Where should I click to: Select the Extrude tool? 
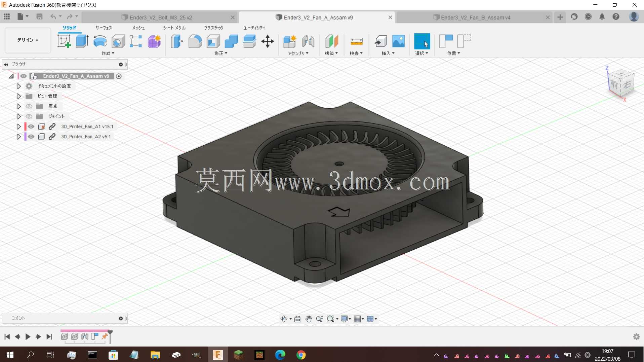click(x=82, y=41)
